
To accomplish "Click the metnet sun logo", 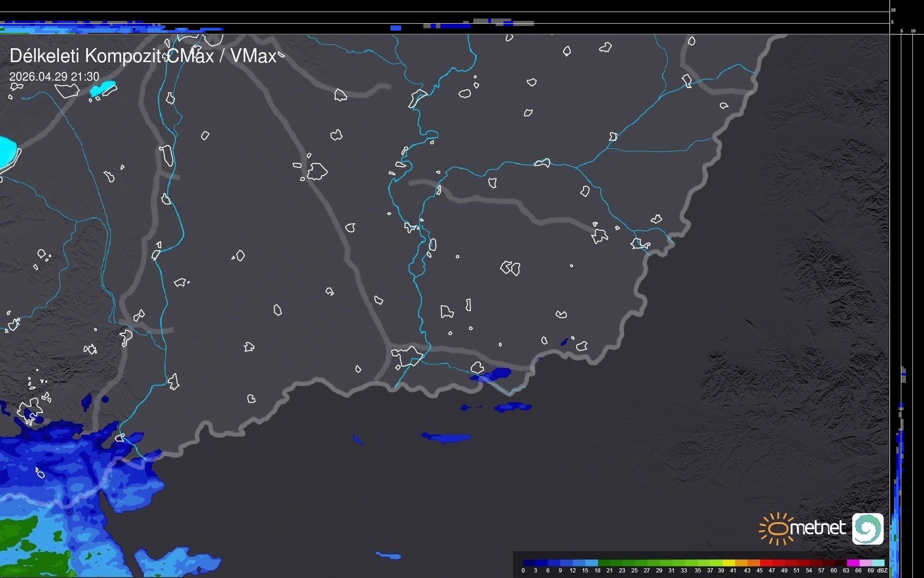I will coord(777,528).
